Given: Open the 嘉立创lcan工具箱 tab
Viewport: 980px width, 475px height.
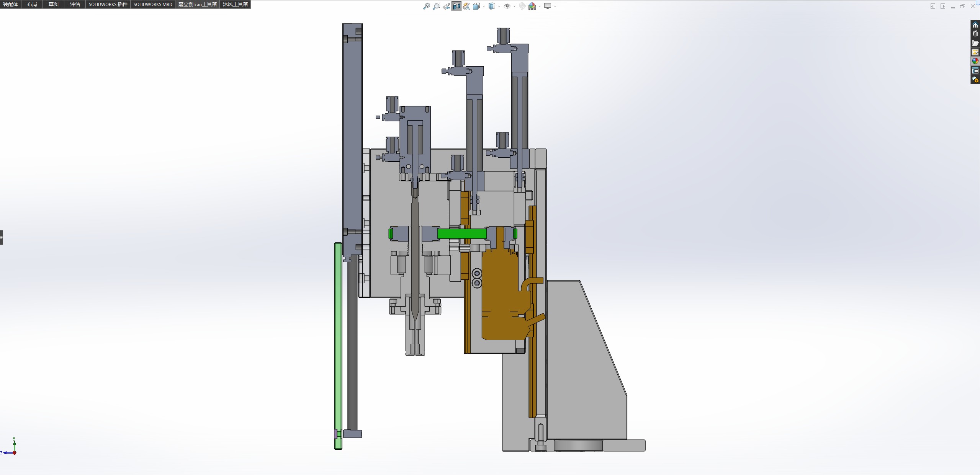Looking at the screenshot, I should click(x=197, y=4).
